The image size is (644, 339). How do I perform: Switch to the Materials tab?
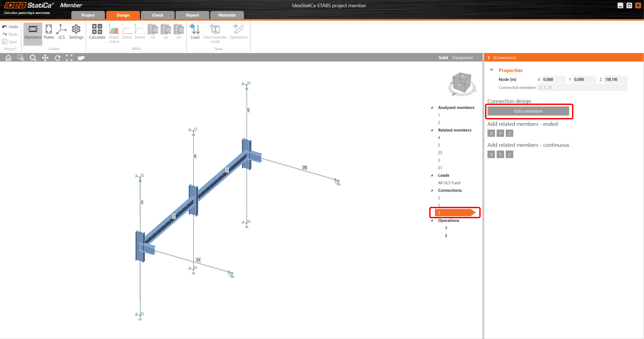227,15
